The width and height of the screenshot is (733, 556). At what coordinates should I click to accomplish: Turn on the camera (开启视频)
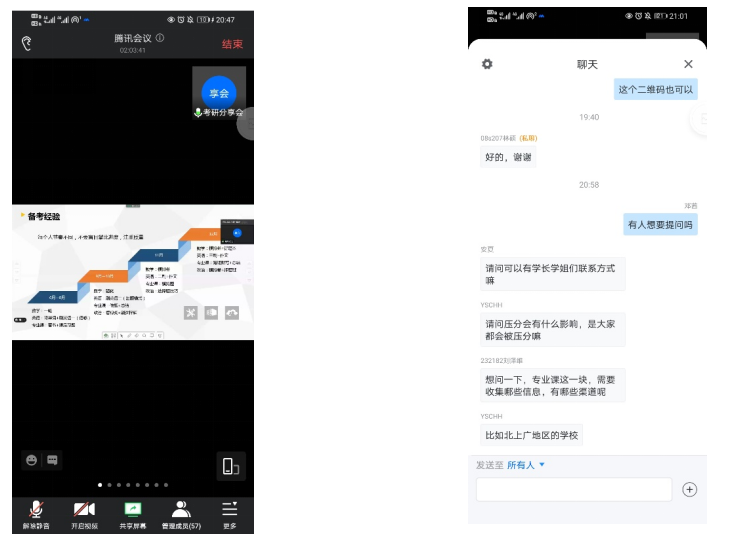pyautogui.click(x=84, y=513)
